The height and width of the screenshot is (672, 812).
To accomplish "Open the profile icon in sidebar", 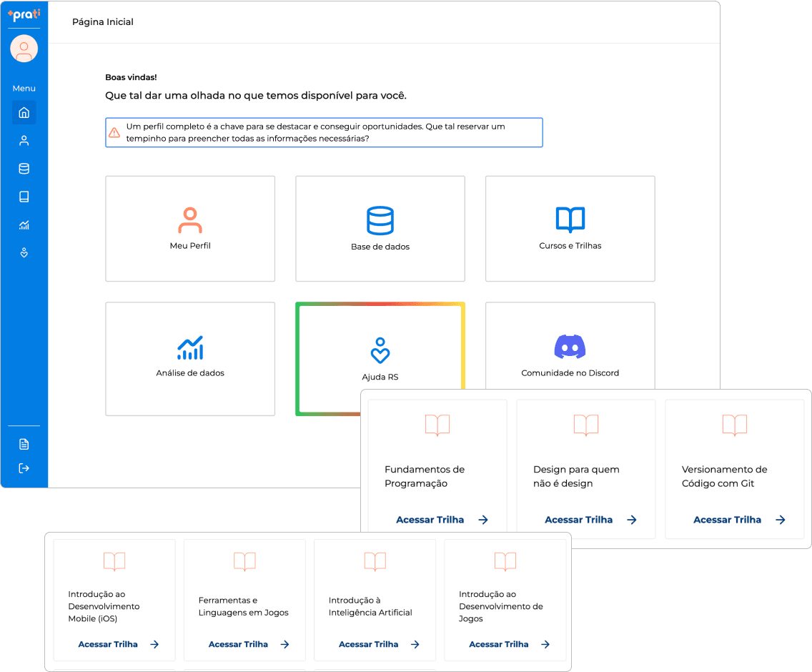I will coord(24,141).
